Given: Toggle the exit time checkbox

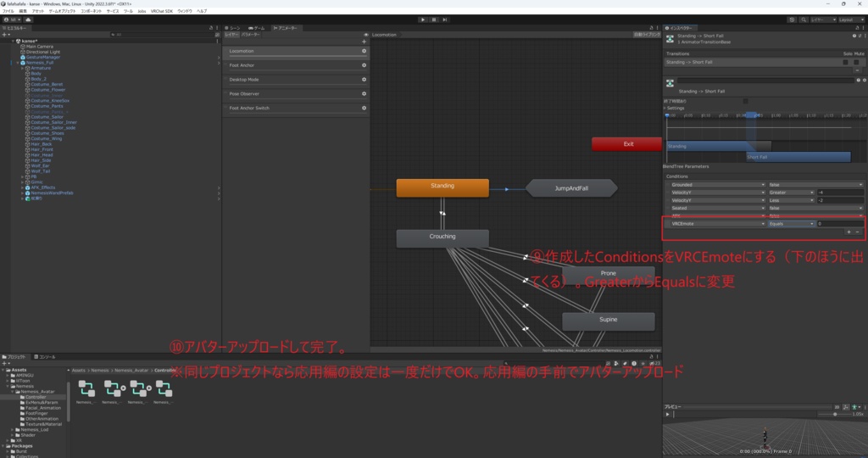Looking at the screenshot, I should click(x=745, y=101).
